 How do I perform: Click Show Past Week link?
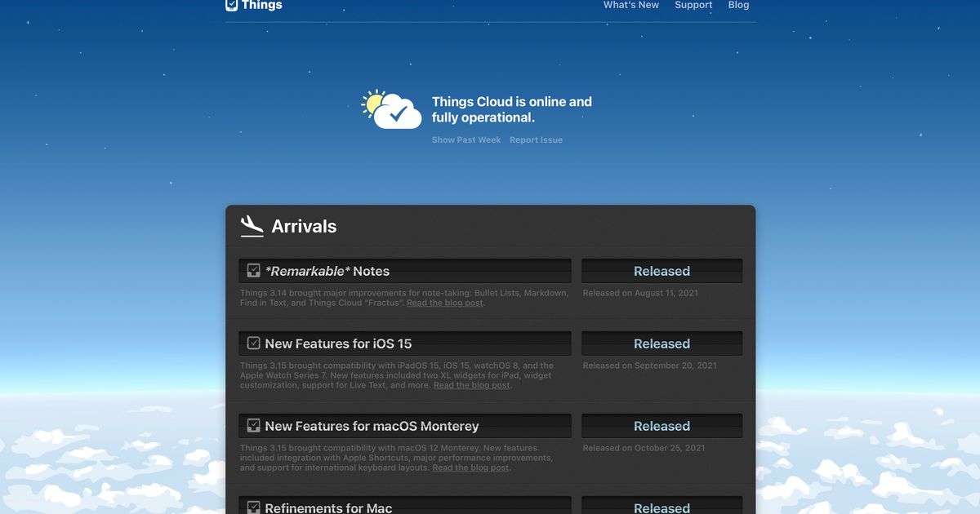coord(466,140)
